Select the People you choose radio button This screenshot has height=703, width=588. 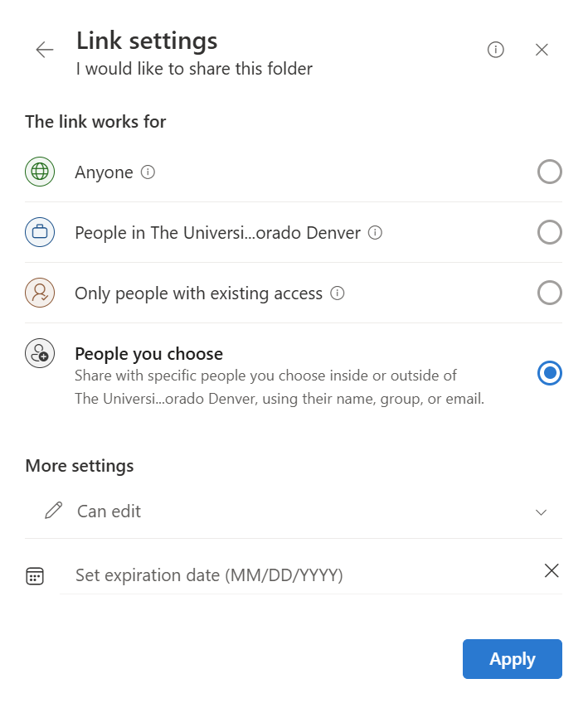click(549, 374)
